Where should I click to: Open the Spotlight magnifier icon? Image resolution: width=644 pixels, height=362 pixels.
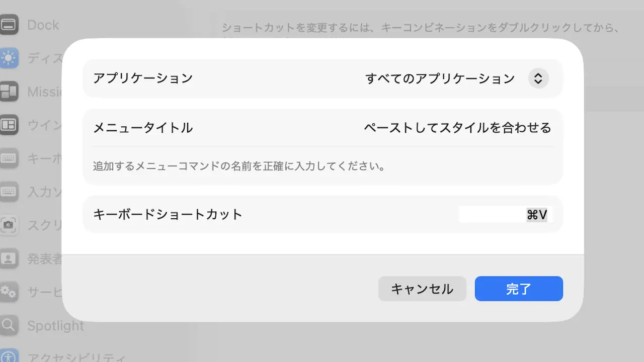[9, 325]
